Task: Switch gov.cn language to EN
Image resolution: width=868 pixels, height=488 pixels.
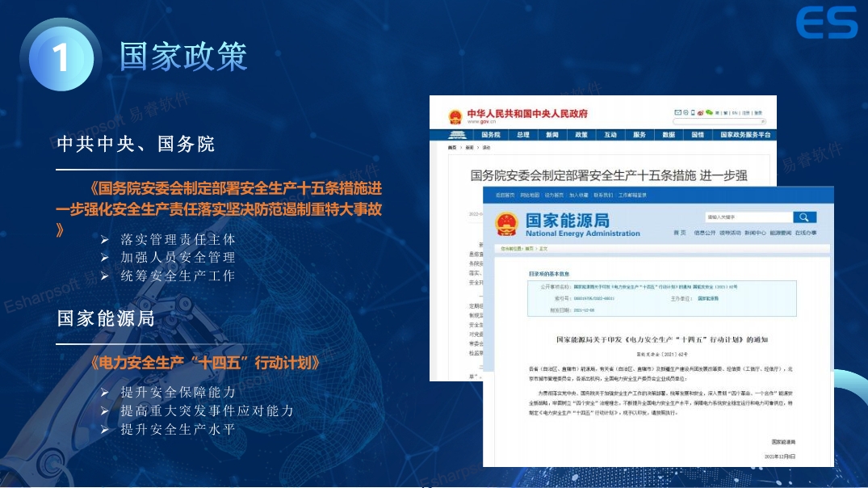Action: [735, 113]
